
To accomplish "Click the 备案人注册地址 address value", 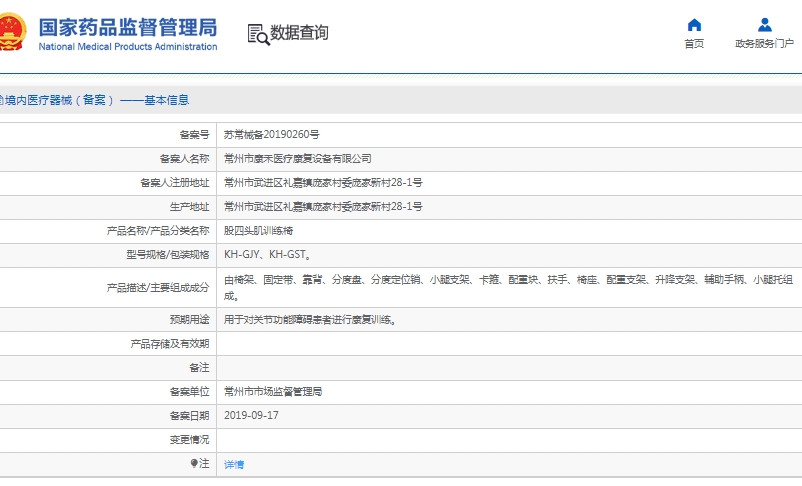I will (323, 183).
